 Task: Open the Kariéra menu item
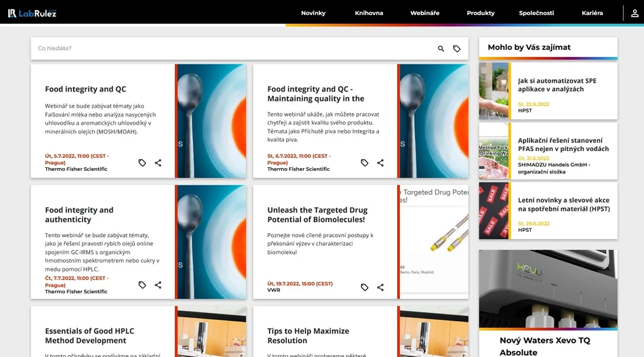coord(592,13)
